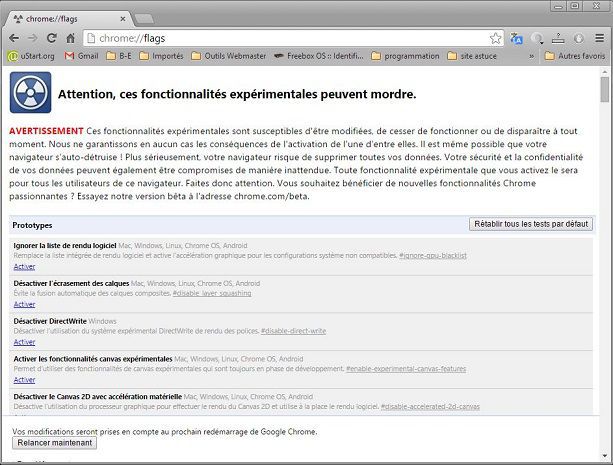
Task: Click the Prototypes section heading
Action: (x=32, y=225)
